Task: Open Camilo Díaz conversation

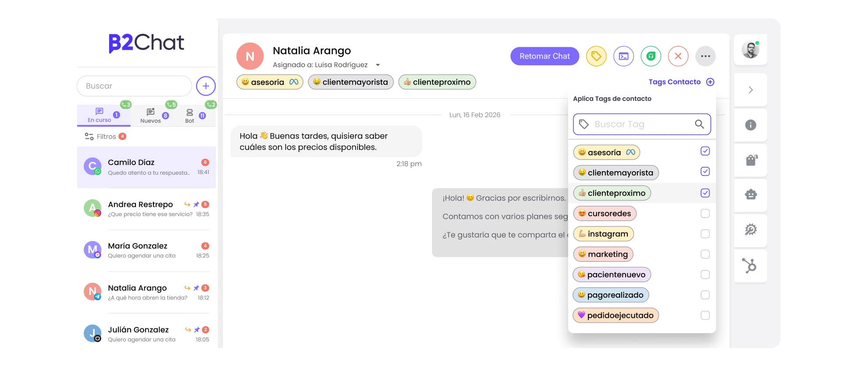Action: tap(146, 167)
